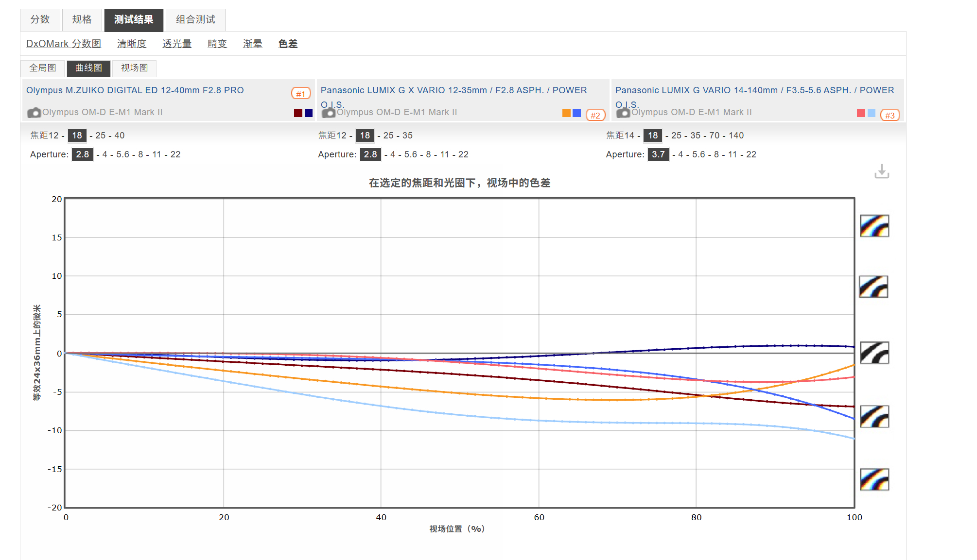Screen dimensions: 977x560
Task: Open the 规格 tab
Action: tap(82, 19)
